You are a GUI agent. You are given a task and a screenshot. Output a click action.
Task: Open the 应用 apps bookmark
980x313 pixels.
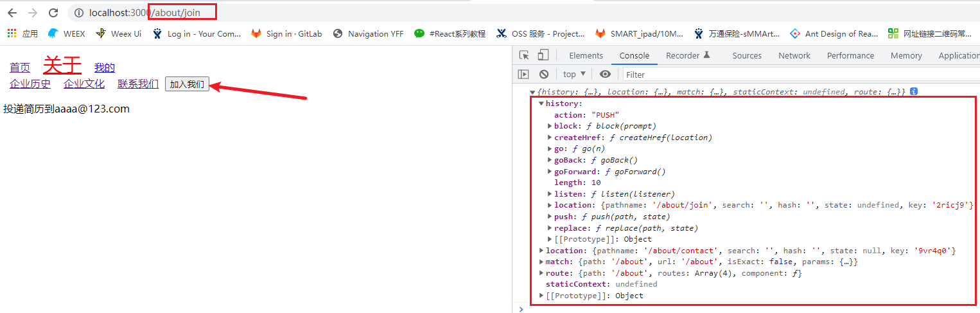(x=22, y=33)
